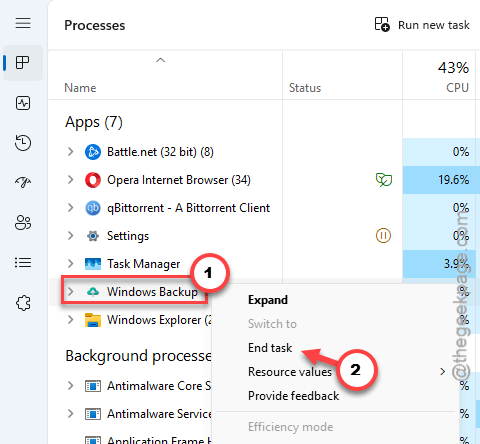Select qBittorrent - A Bittorrent Client text
480x444 pixels.
188,208
